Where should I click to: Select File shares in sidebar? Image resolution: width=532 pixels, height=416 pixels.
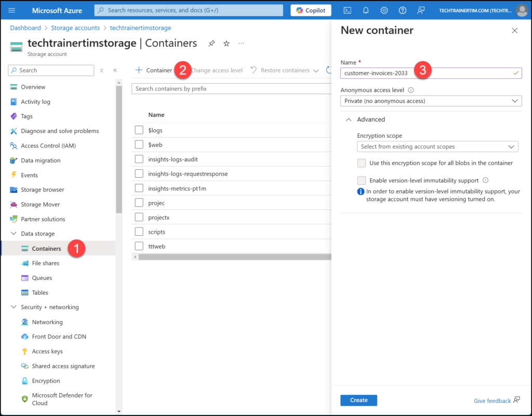click(45, 263)
